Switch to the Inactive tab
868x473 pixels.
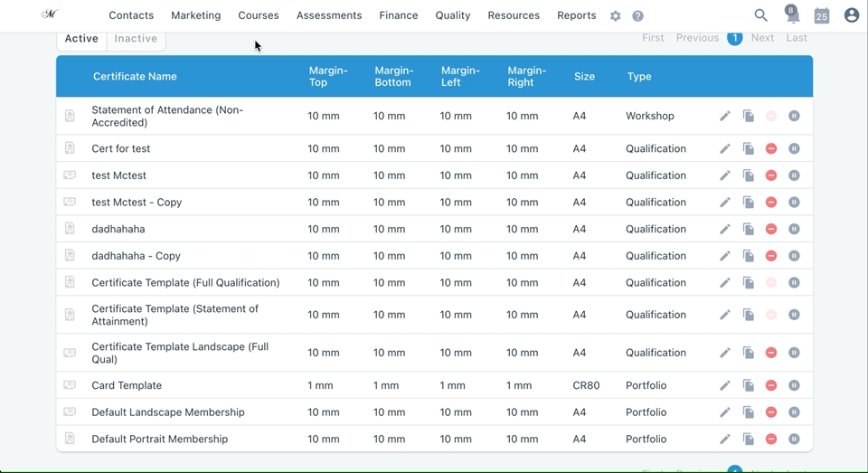[x=136, y=39]
